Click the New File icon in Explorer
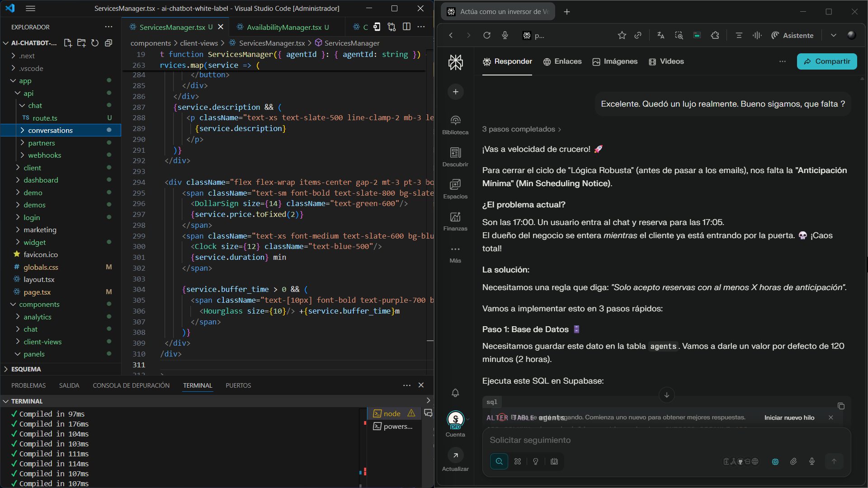Screen dimensions: 868x488 [x=68, y=43]
